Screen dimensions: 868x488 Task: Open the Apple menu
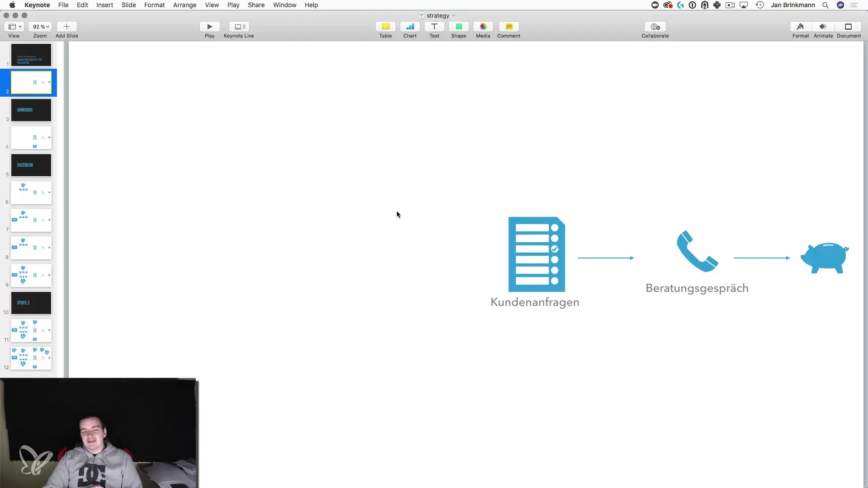click(12, 5)
